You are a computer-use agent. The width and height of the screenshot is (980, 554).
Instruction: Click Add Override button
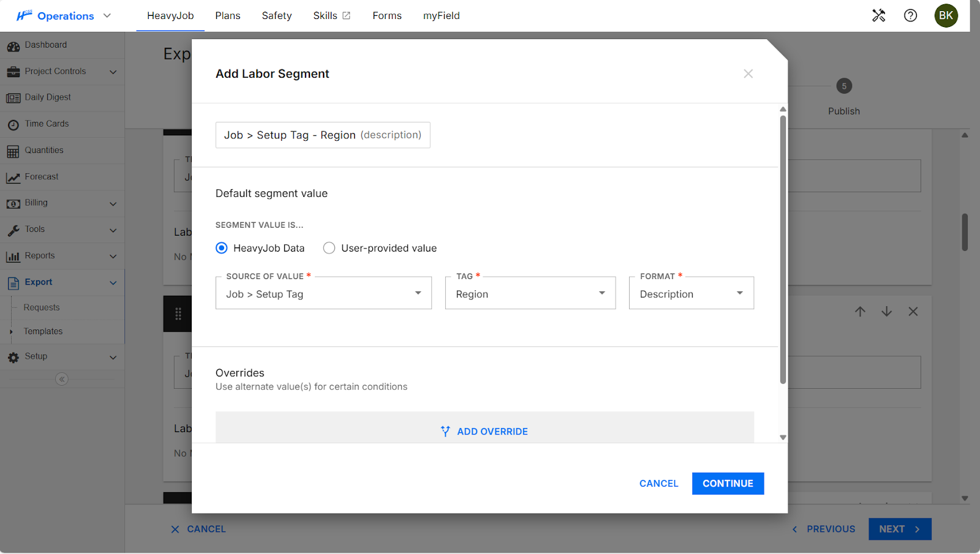point(484,431)
